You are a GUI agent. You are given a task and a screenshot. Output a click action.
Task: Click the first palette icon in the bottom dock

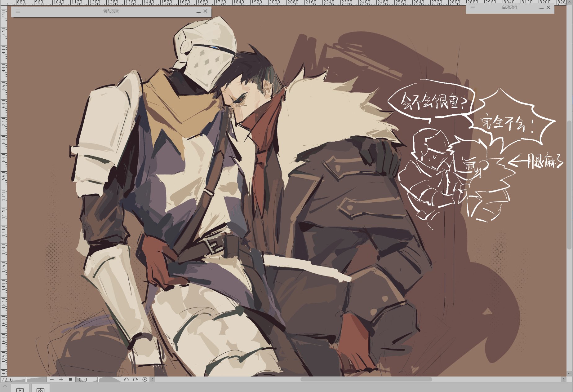(x=20, y=388)
